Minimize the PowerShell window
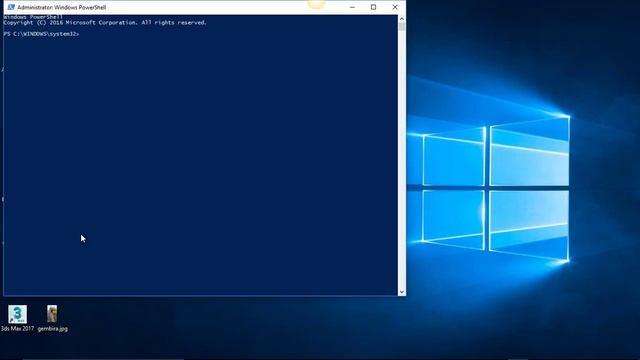This screenshot has height=360, width=640. [x=352, y=7]
